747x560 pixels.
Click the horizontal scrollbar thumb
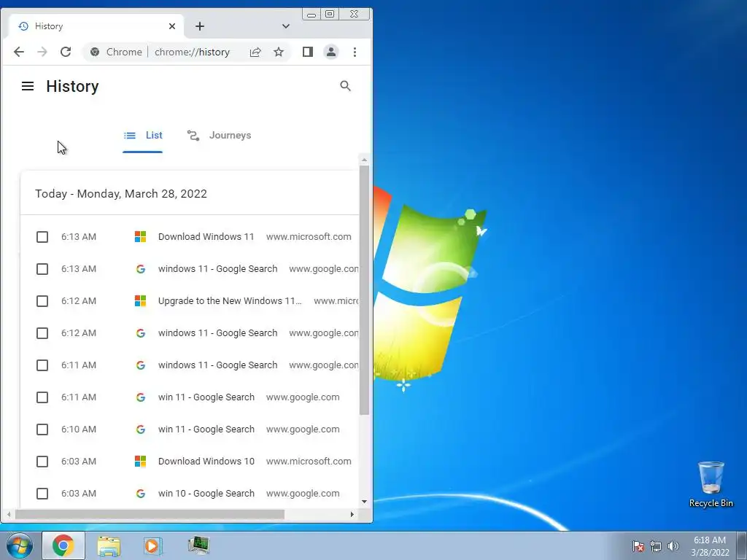pos(150,514)
